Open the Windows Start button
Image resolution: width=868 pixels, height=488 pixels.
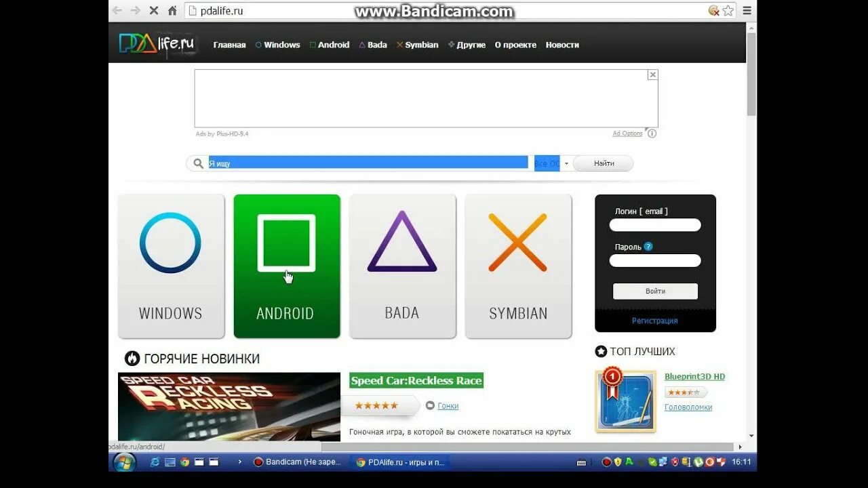tap(125, 462)
